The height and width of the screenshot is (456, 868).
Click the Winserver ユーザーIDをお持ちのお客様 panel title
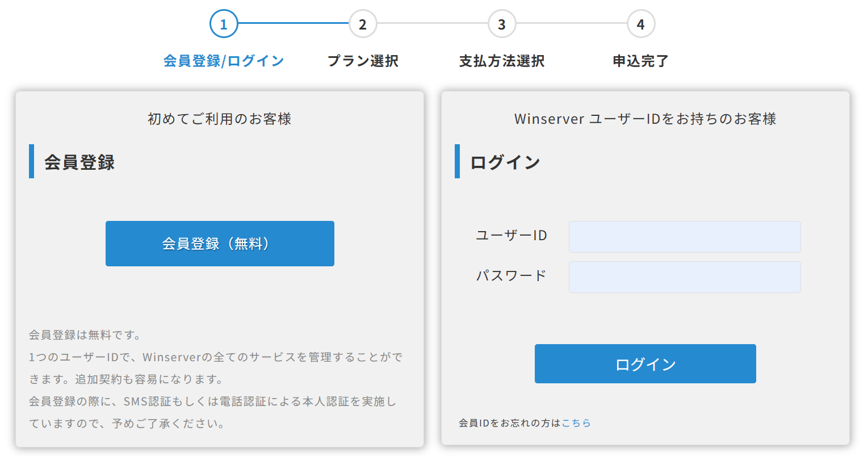pos(645,119)
